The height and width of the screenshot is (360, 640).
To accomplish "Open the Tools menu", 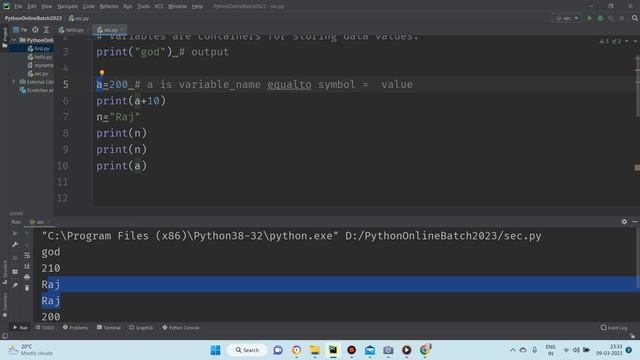I will click(143, 7).
